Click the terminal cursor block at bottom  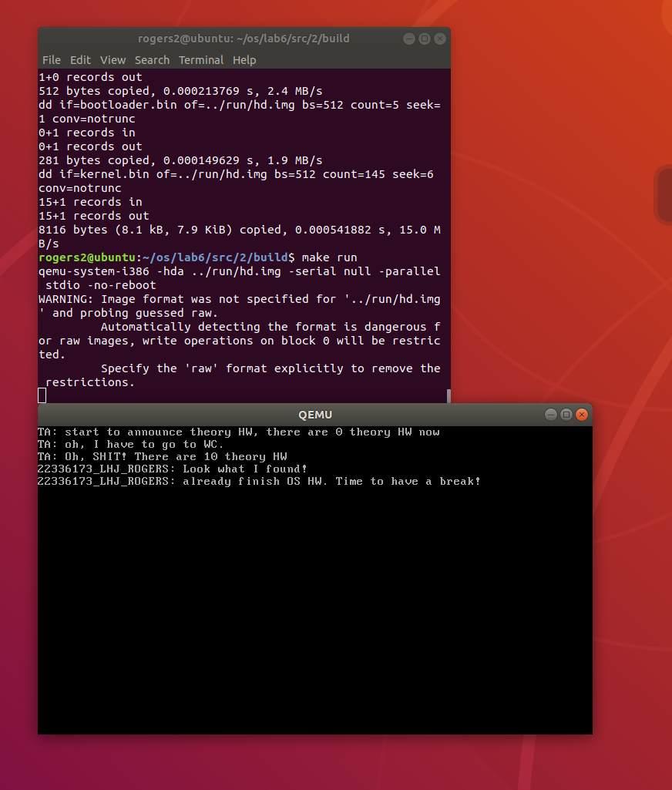42,395
